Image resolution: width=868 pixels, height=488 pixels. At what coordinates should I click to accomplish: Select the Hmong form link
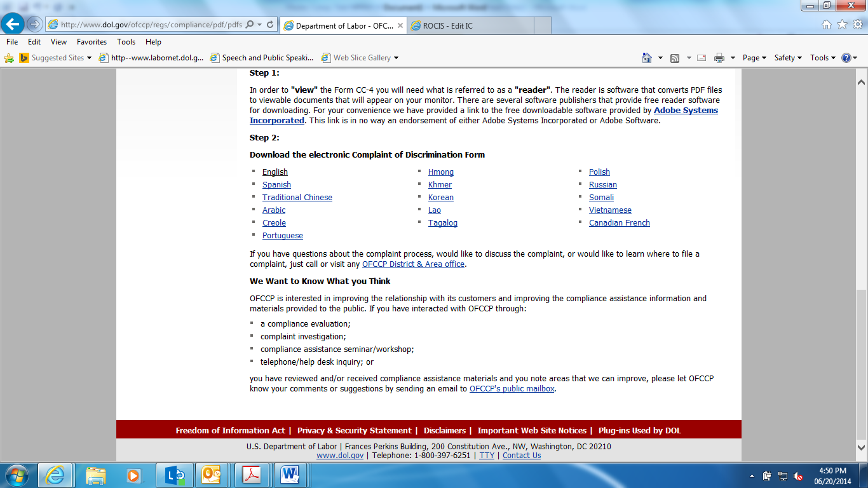click(441, 172)
